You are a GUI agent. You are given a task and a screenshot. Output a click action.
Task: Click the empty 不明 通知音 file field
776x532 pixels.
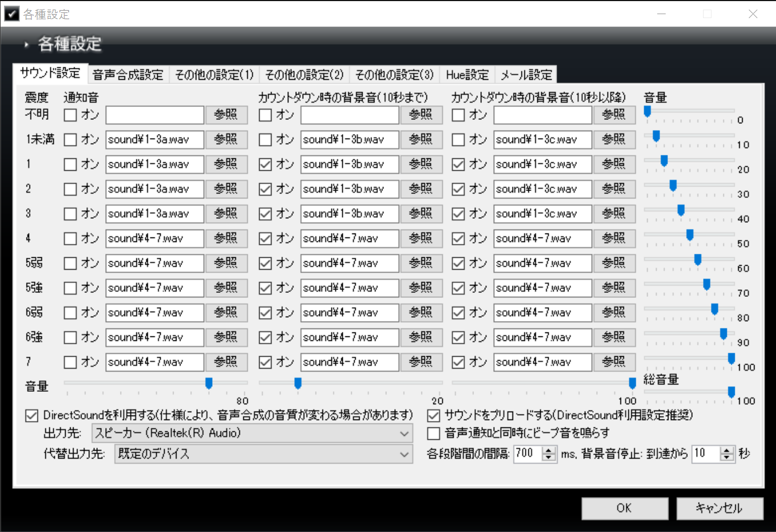154,115
